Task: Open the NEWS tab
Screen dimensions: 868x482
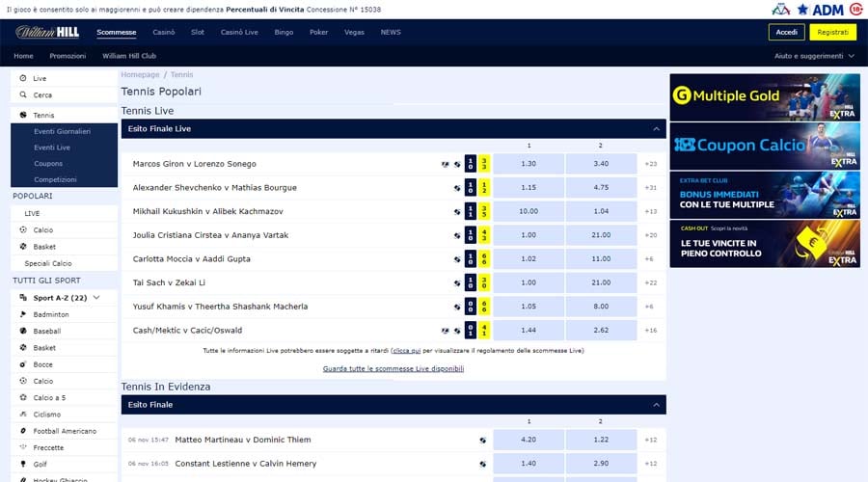Action: (391, 32)
